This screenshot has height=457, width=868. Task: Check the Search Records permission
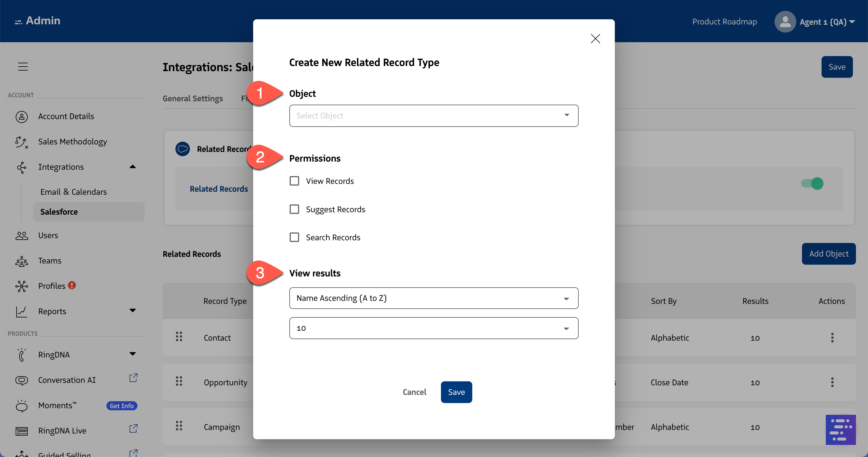(x=294, y=237)
